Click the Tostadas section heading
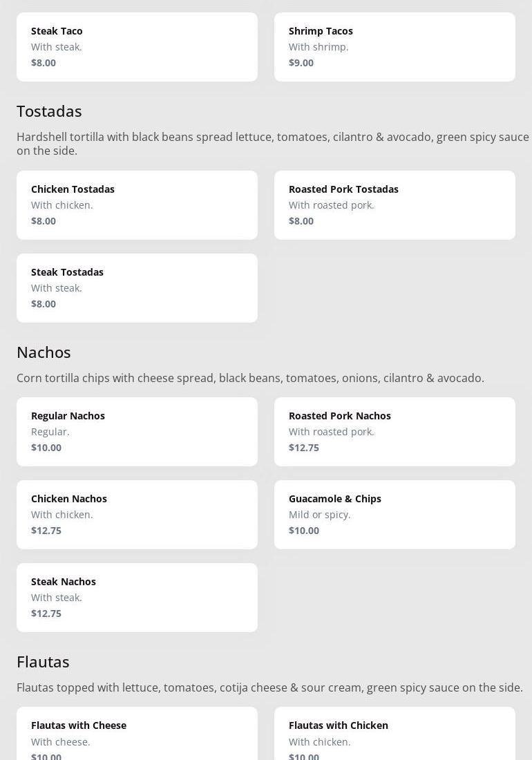The height and width of the screenshot is (760, 532). coord(49,111)
